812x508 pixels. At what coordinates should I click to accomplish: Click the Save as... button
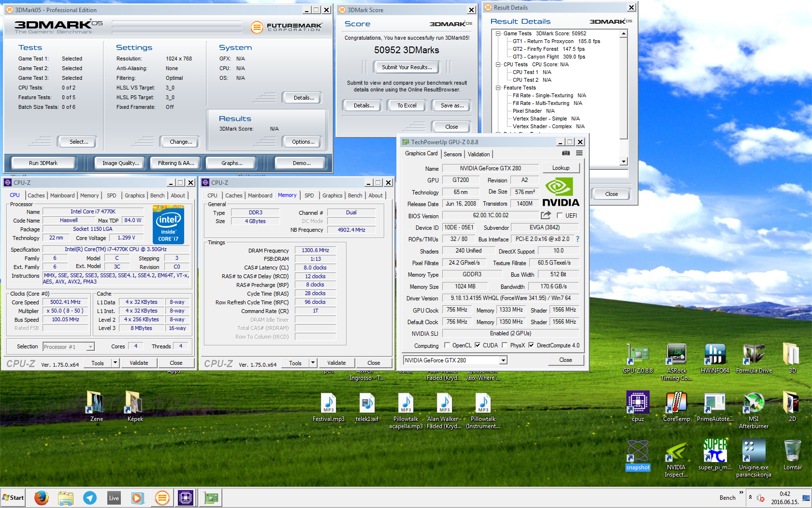pyautogui.click(x=452, y=105)
